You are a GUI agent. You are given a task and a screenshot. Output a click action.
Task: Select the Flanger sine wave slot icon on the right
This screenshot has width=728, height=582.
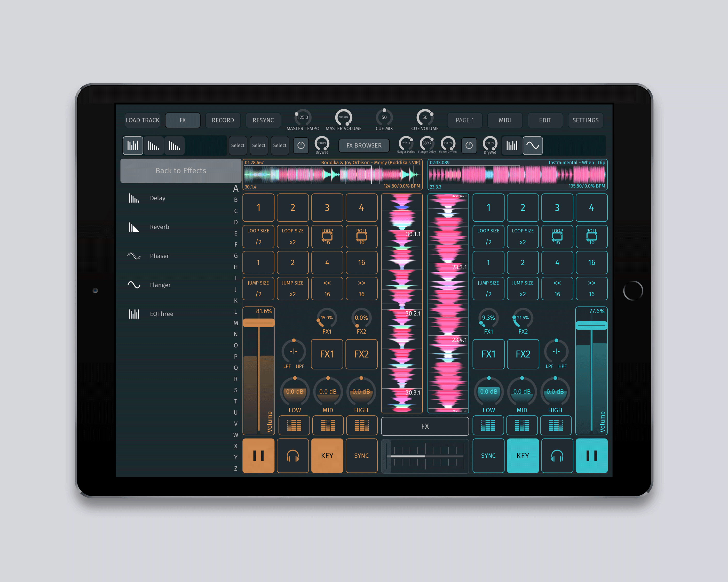[x=533, y=145]
